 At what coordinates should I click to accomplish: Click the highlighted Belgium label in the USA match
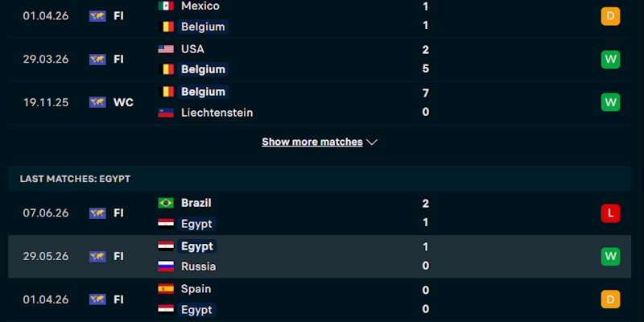[x=203, y=69]
